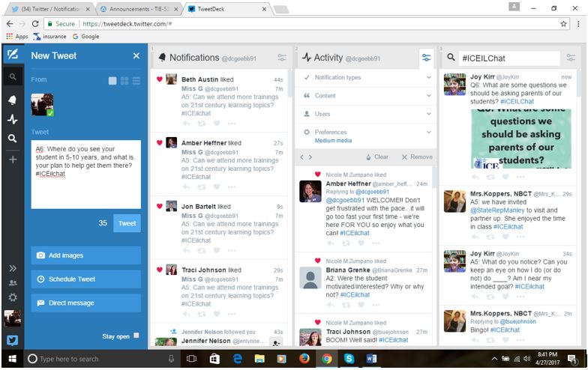
Task: Select the TweetDeck browser tab
Action: (x=226, y=9)
